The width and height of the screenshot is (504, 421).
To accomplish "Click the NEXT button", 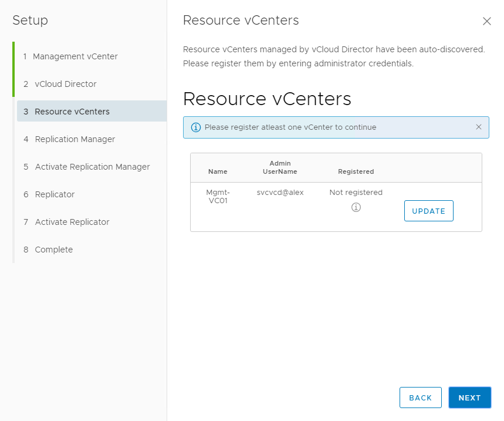I will pos(469,398).
